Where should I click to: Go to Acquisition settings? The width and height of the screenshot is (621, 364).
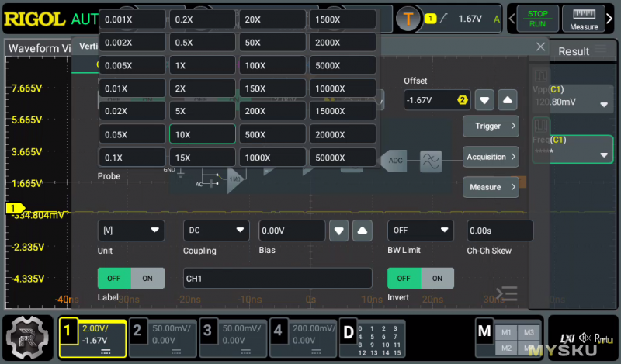[491, 157]
